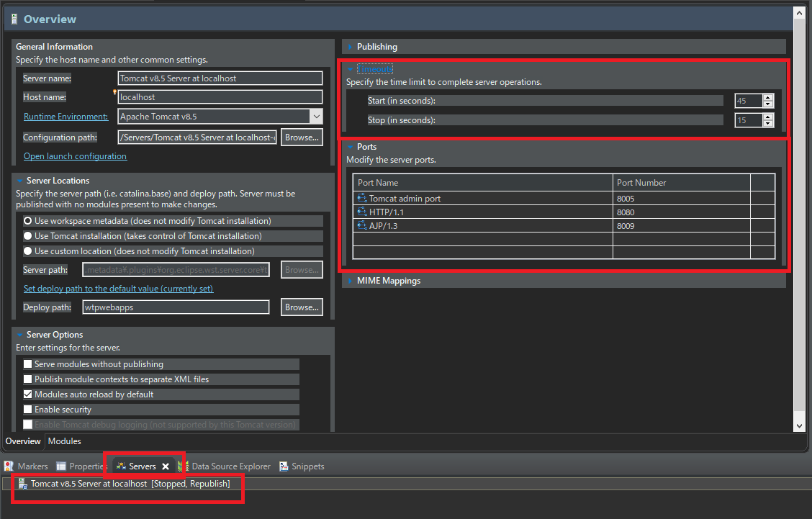Uncheck Modules auto reload by default
This screenshot has height=519, width=812.
(28, 394)
